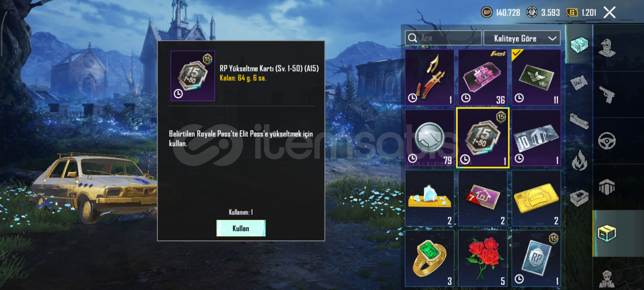Viewport: 644px width, 290px height.
Task: Open the steering wheel vehicle category
Action: pos(607,141)
